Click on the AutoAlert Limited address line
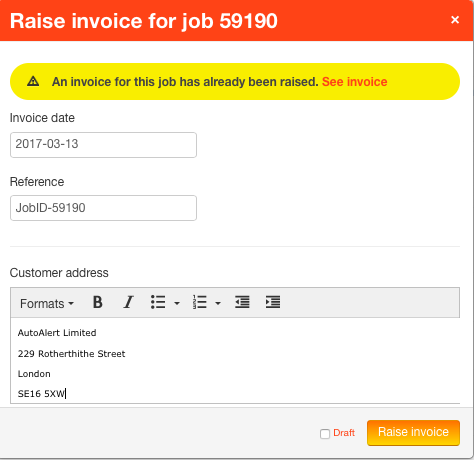Screen dimensions: 474x460 (57, 333)
